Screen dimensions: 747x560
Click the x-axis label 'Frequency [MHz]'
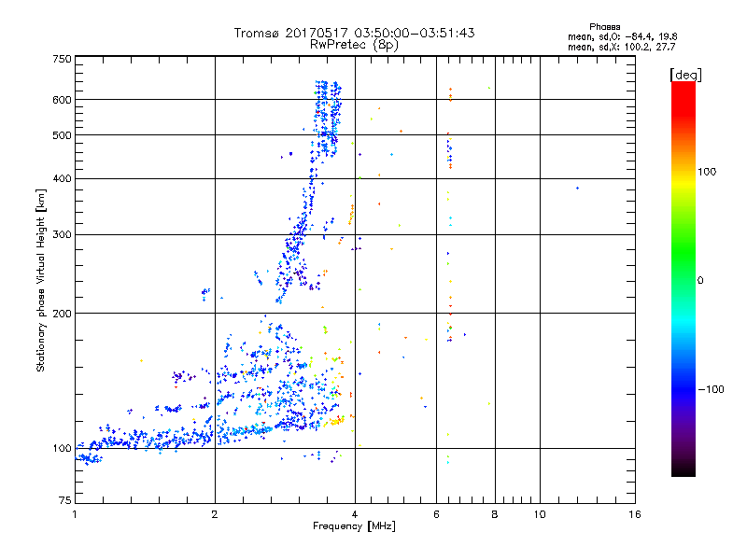[354, 526]
